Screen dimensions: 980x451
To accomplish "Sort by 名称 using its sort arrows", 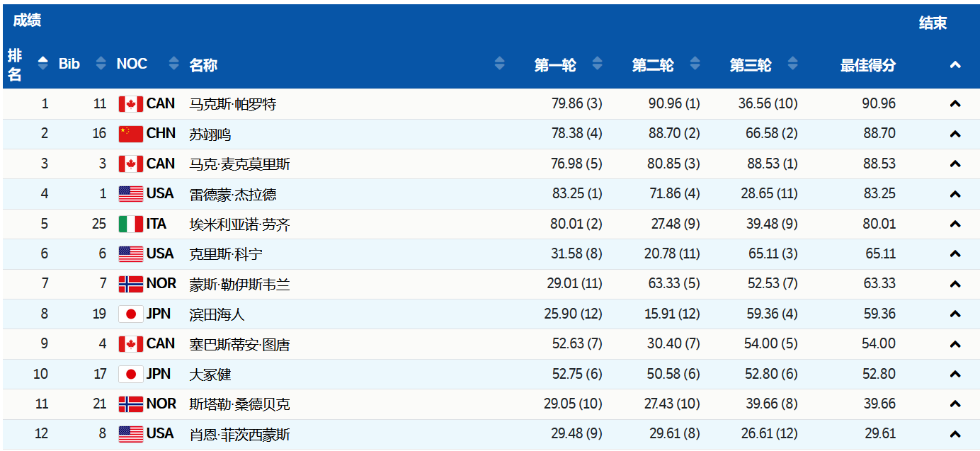I will pyautogui.click(x=500, y=63).
